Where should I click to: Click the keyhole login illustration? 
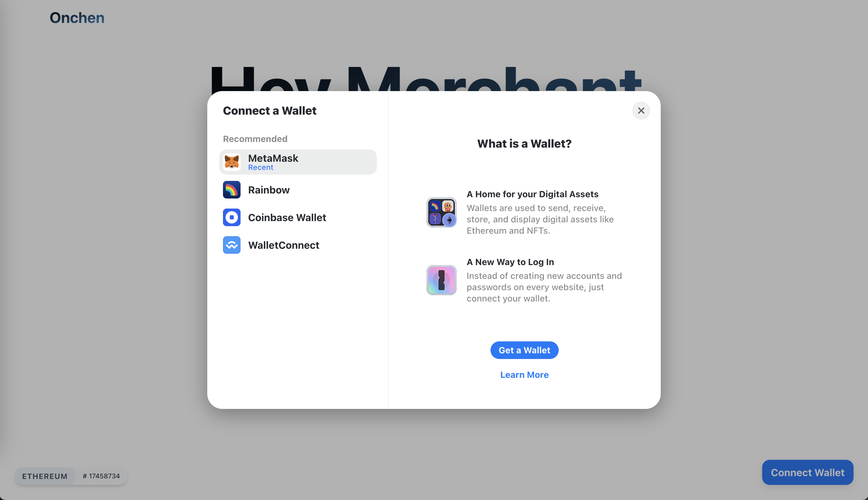(x=442, y=280)
